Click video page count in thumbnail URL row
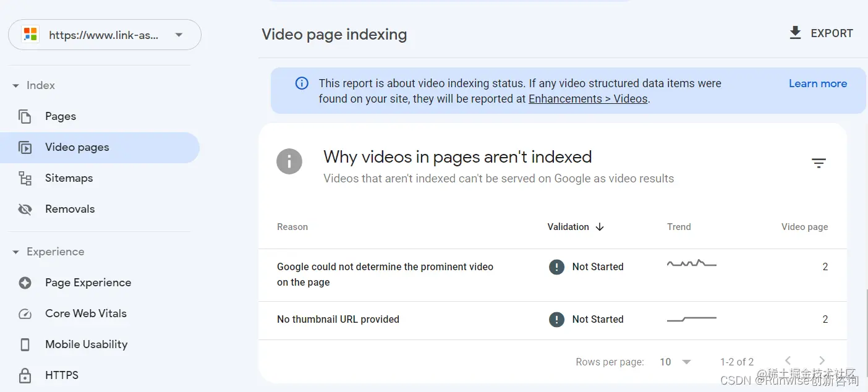 [x=825, y=320]
